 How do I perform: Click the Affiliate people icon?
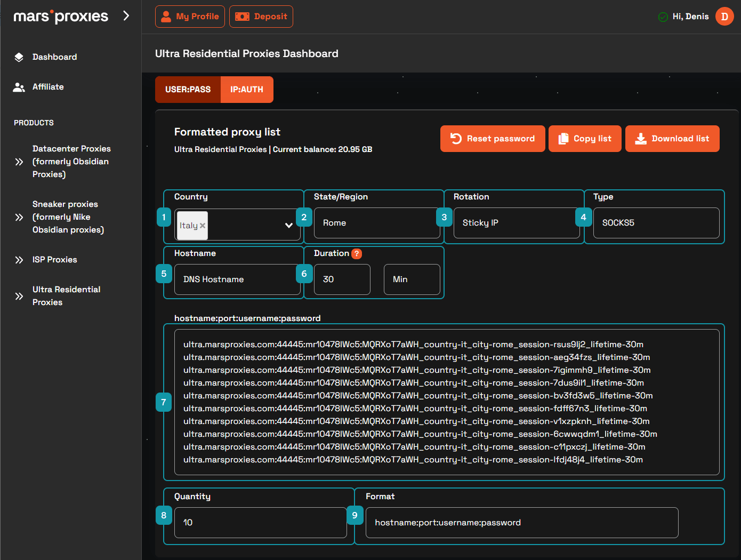pos(19,87)
